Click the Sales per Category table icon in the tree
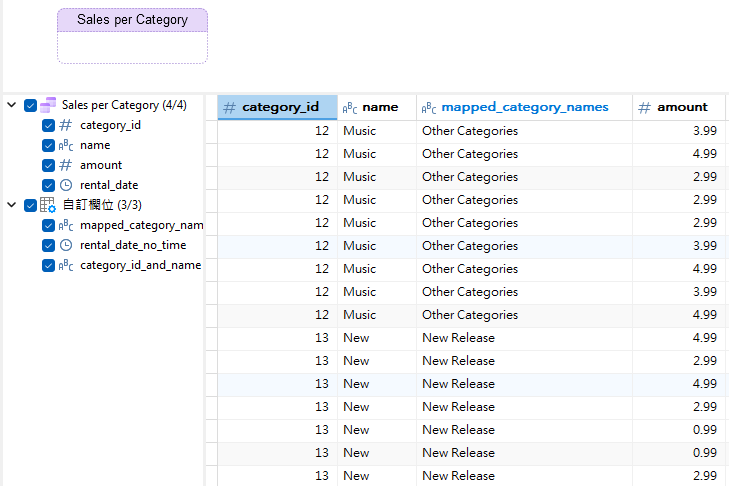Screen dimensions: 729x486 [x=48, y=105]
